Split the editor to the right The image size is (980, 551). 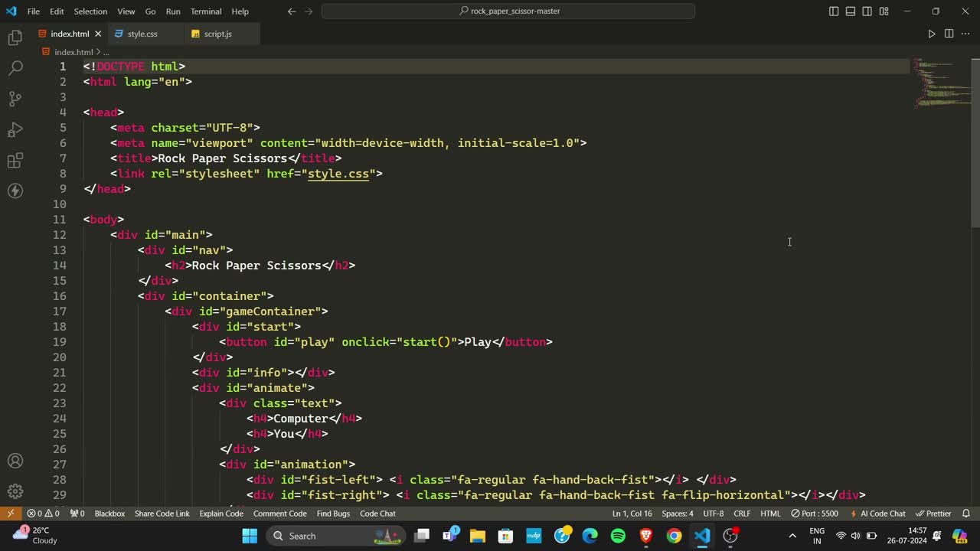point(949,34)
